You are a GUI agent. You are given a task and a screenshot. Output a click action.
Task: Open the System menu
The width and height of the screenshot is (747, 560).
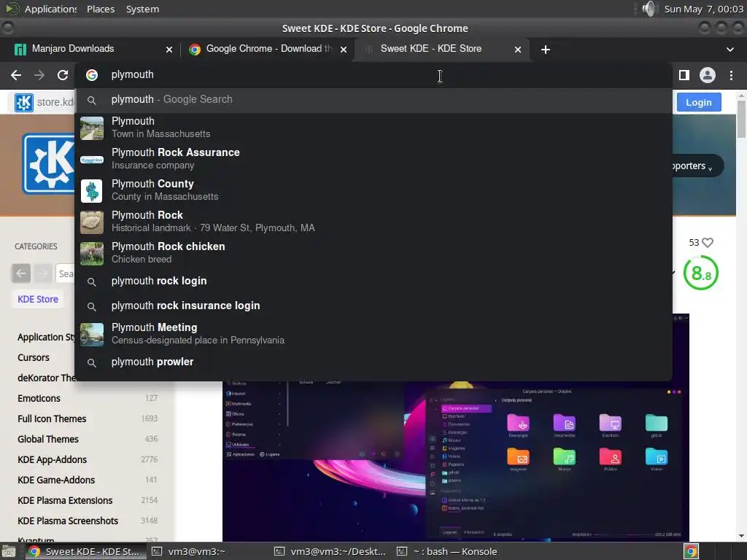(x=142, y=9)
